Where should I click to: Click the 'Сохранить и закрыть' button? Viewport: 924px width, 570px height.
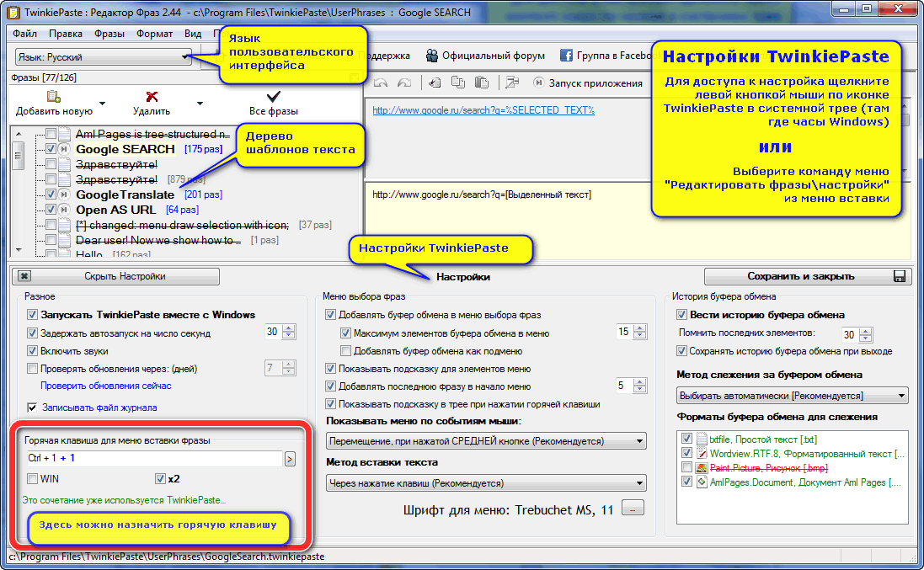pyautogui.click(x=807, y=276)
